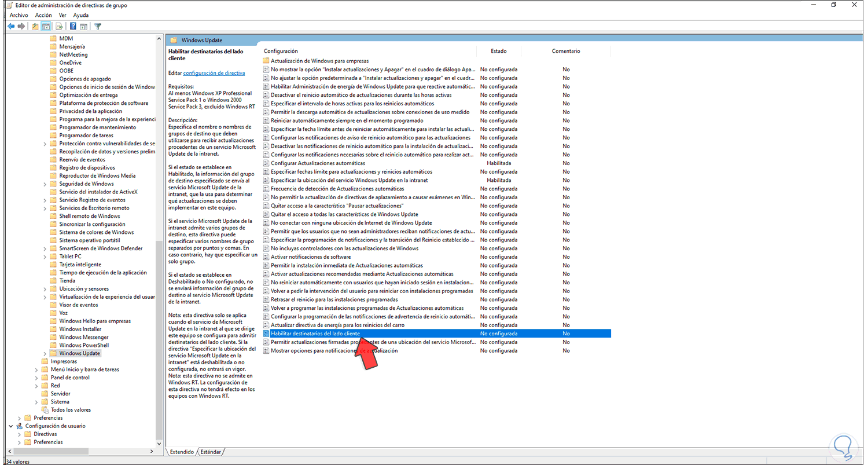
Task: Select 'Permitir la instalación inmediata de Actualizaciones automáticas'
Action: pyautogui.click(x=347, y=265)
